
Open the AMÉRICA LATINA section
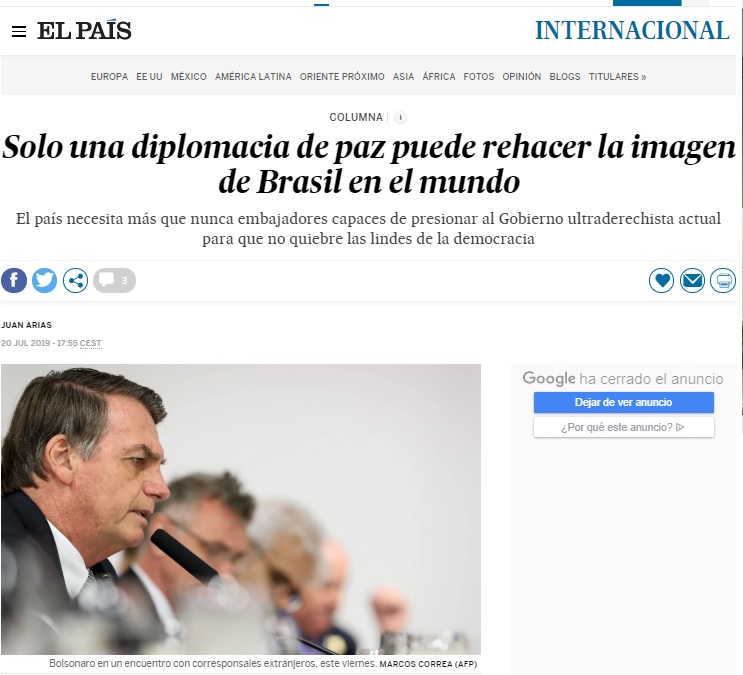253,77
